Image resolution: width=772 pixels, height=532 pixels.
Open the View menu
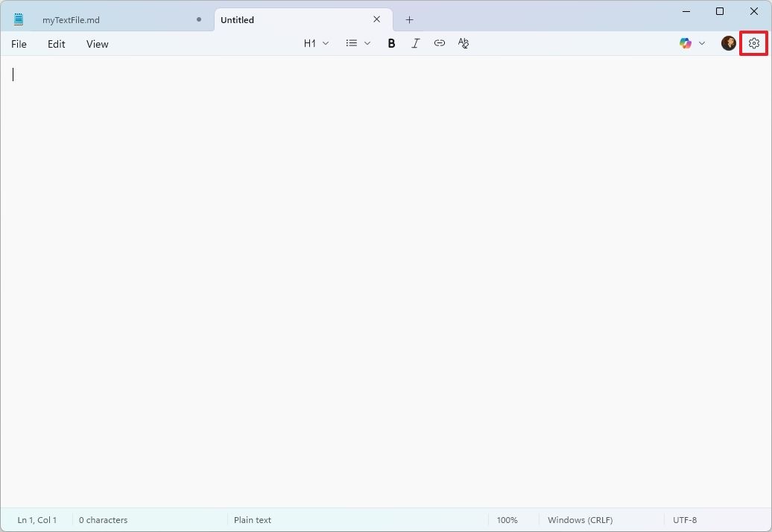coord(97,44)
